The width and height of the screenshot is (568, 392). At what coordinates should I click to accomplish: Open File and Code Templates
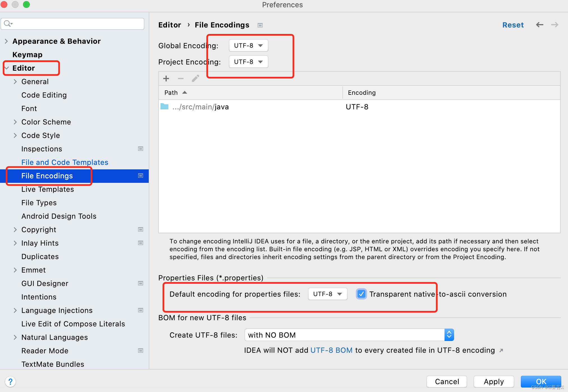point(65,162)
